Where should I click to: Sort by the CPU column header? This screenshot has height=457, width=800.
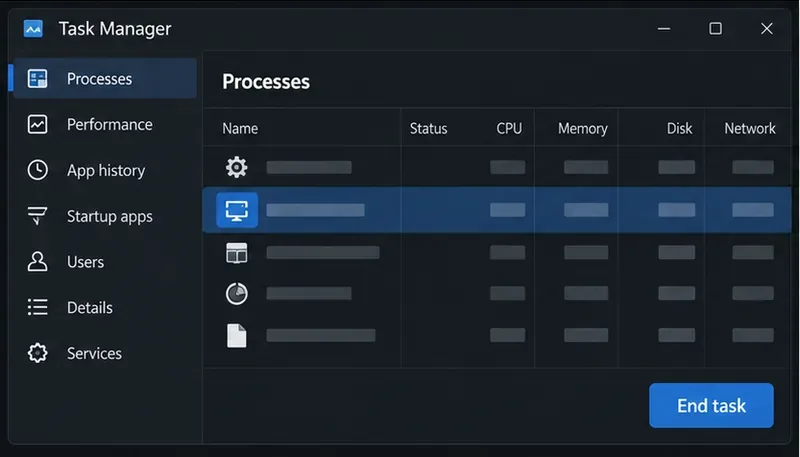click(x=509, y=129)
